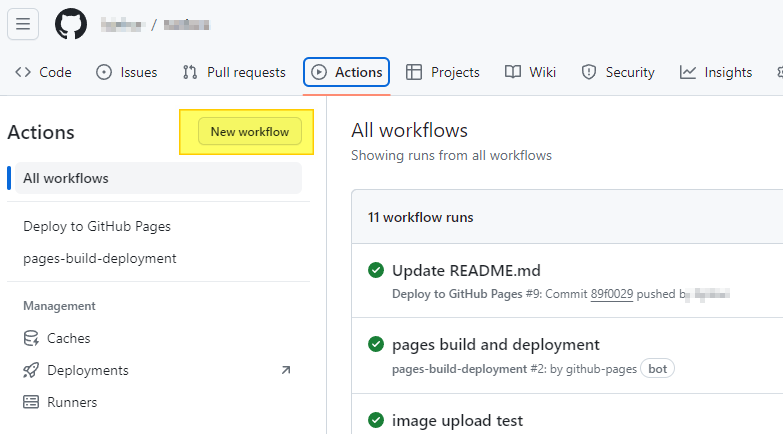Open the Wiki tab
Image resolution: width=783 pixels, height=434 pixels.
point(530,72)
